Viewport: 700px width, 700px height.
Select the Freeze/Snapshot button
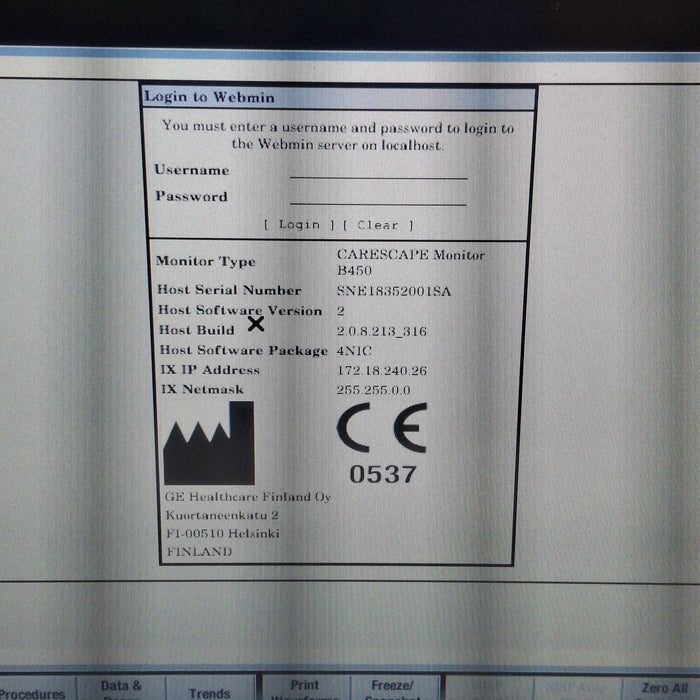[x=394, y=688]
